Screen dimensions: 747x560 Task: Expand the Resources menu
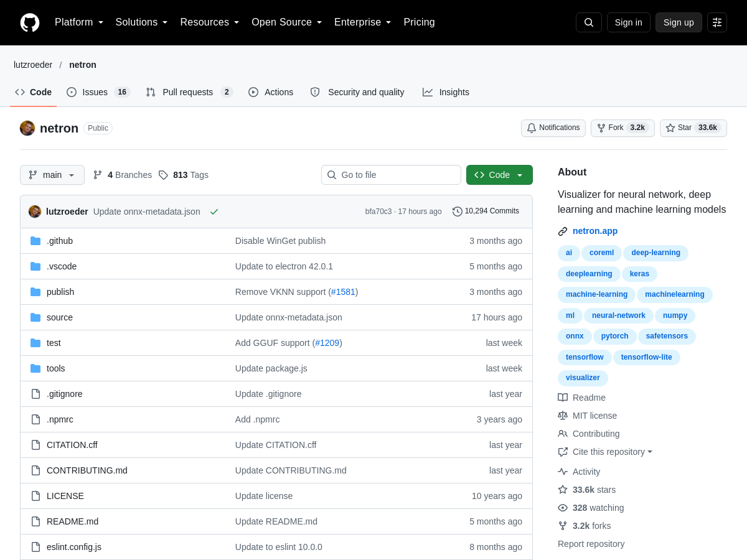tap(210, 22)
